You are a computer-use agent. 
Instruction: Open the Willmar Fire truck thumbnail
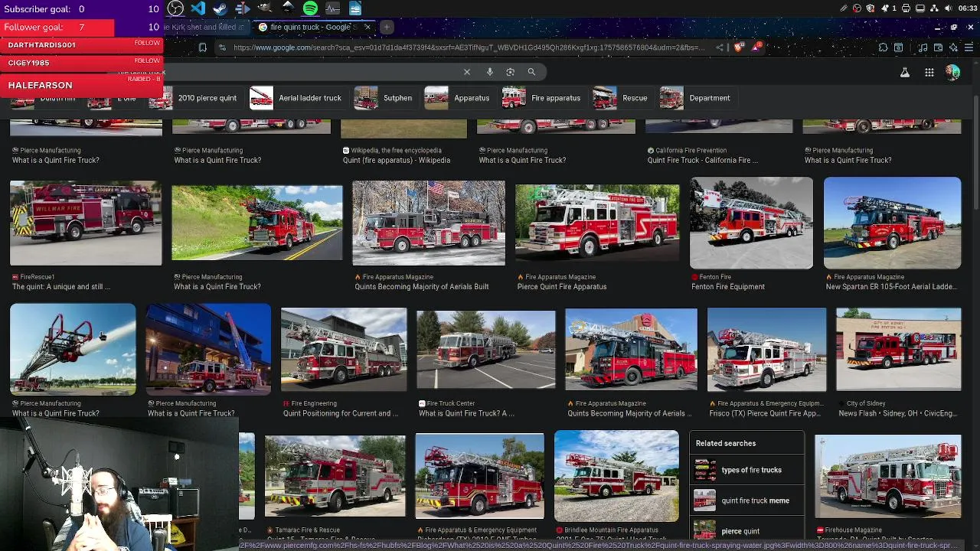click(86, 223)
